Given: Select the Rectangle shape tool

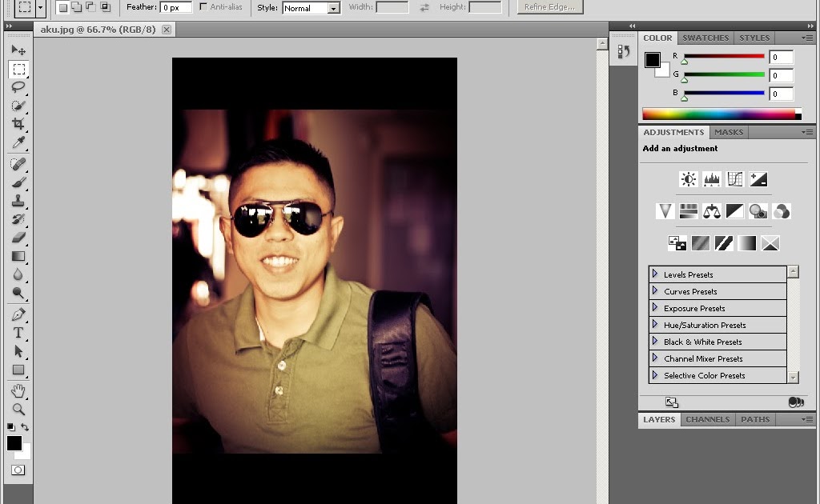Looking at the screenshot, I should [18, 370].
